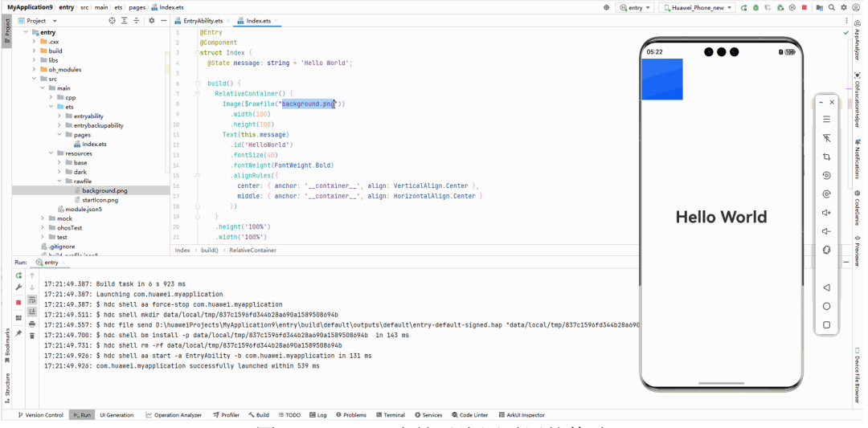The image size is (868, 428).
Task: Click the Profiler button in bottom bar
Action: click(226, 415)
